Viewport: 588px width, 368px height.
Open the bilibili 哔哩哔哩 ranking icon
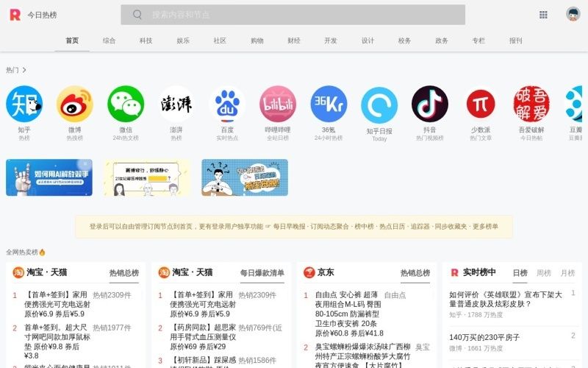(278, 104)
